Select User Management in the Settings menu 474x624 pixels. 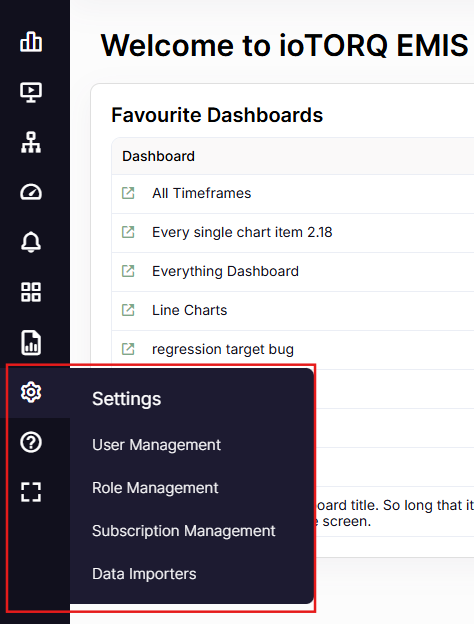(156, 445)
